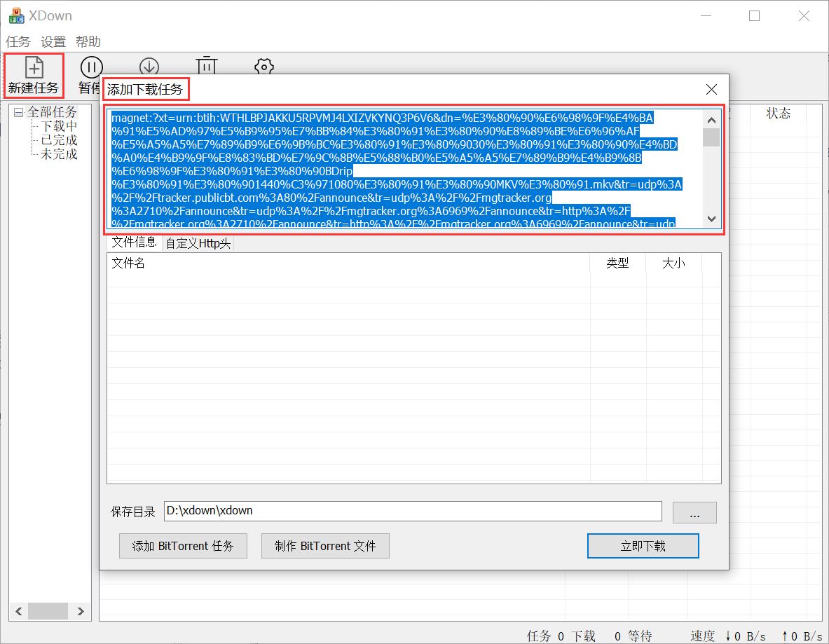Screen dimensions: 829x644
Task: Click the 立即下载 button
Action: (x=643, y=546)
